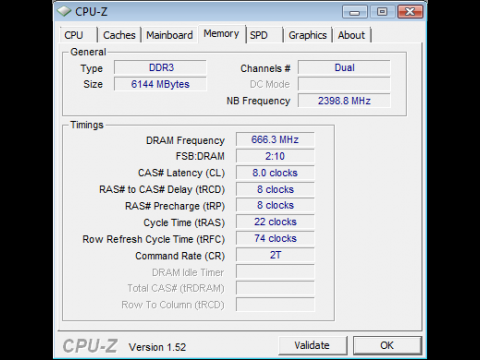Click the Row Refresh Cycle Time (tRFC) label

pos(154,239)
